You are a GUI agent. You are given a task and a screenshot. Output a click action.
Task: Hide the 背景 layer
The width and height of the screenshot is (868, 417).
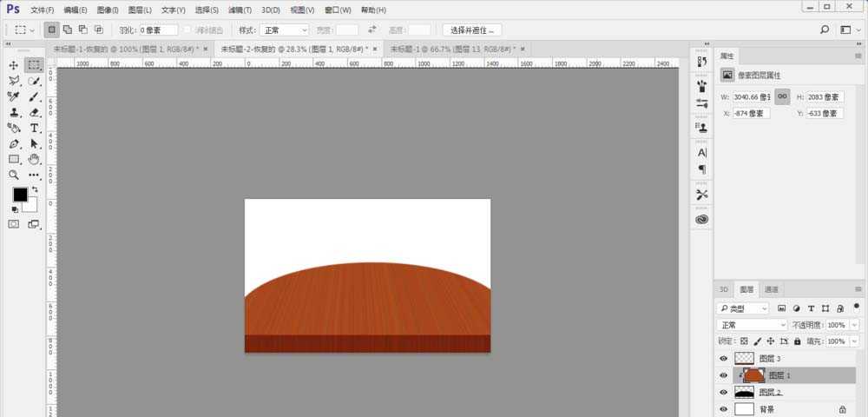(723, 408)
